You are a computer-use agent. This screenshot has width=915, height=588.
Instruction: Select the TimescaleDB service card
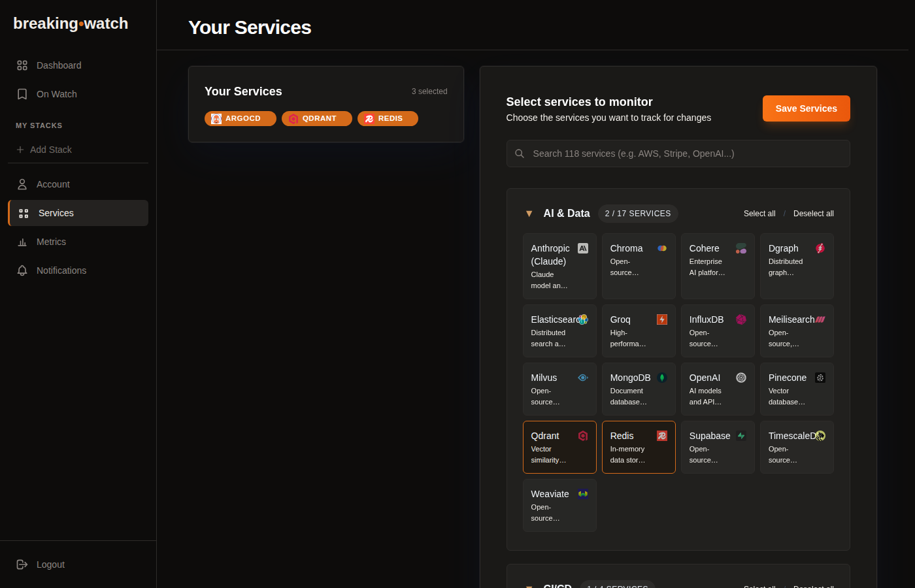(797, 448)
